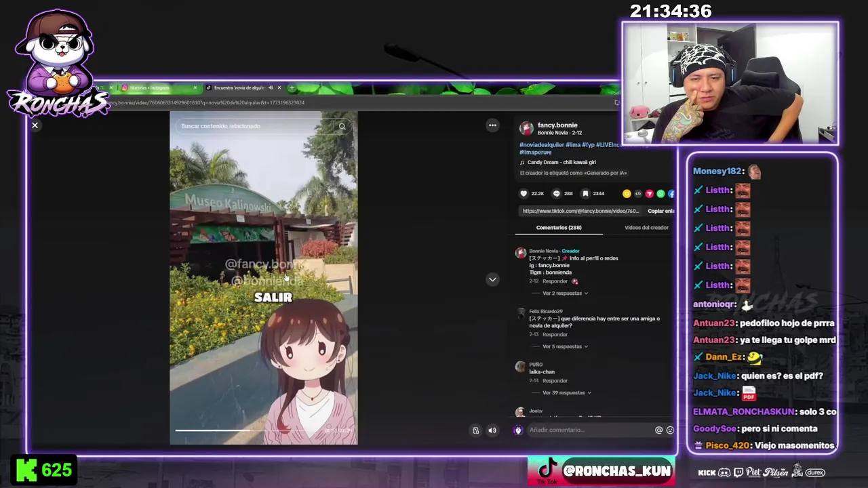Close the TikTok browser tab
Image resolution: width=868 pixels, height=488 pixels.
(x=279, y=87)
